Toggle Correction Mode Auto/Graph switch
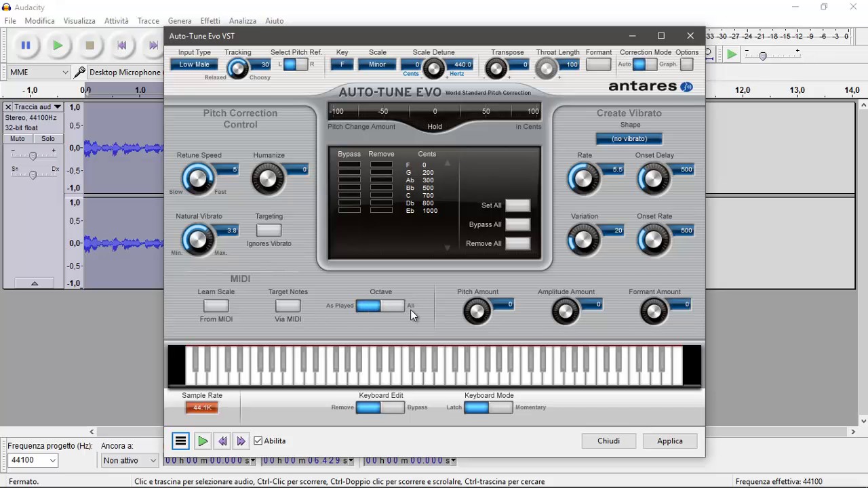868x488 pixels. (645, 64)
